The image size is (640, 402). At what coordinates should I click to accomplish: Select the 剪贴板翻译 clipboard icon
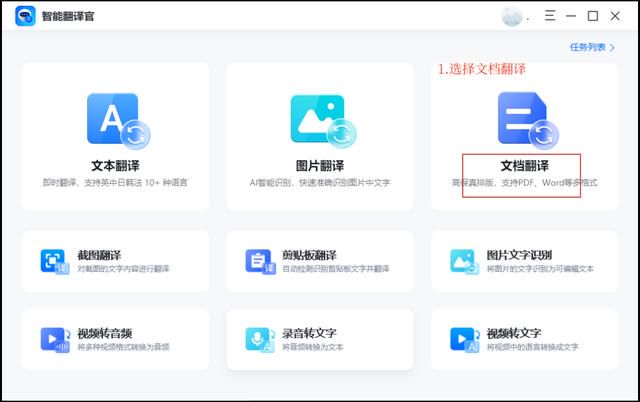(x=260, y=262)
